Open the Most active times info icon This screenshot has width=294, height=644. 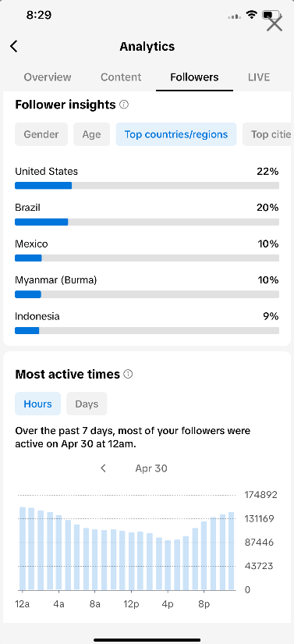[x=128, y=374]
